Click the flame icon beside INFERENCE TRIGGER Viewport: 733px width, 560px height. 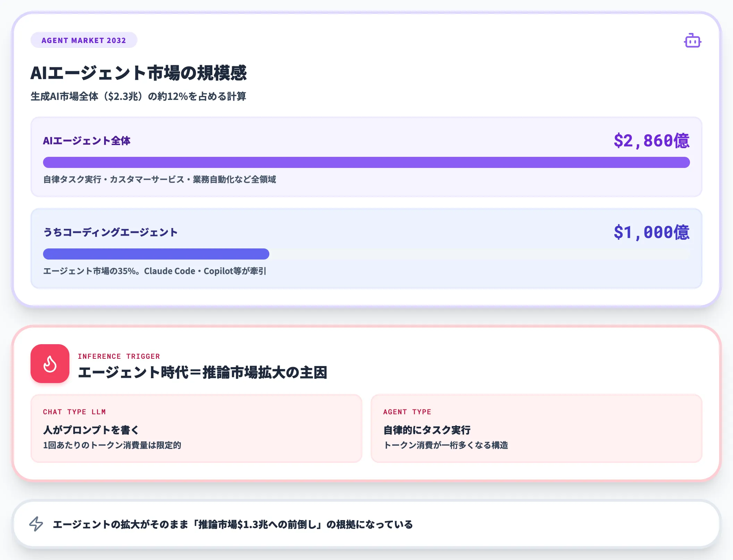[x=50, y=364]
